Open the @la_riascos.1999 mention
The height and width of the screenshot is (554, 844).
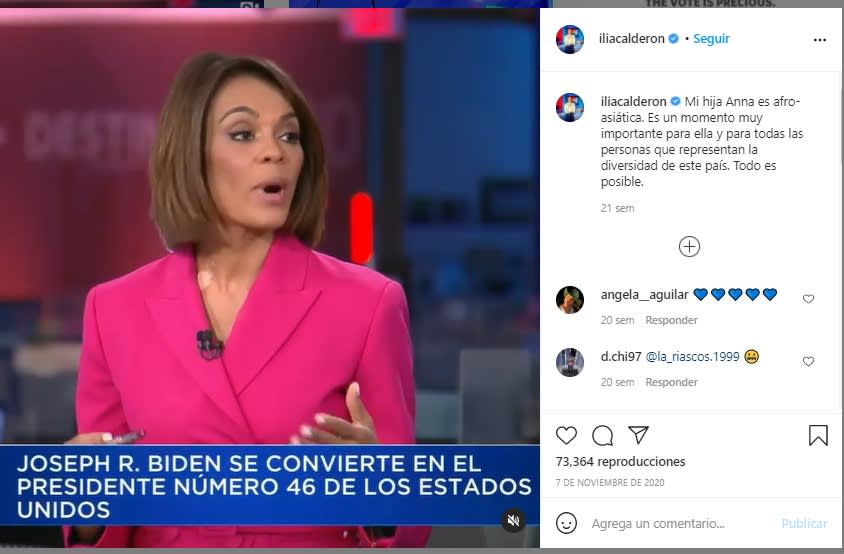[692, 356]
